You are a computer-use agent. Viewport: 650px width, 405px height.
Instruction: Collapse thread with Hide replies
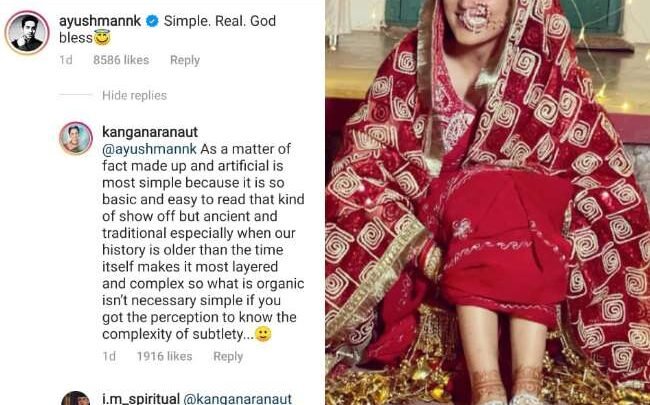pos(134,96)
